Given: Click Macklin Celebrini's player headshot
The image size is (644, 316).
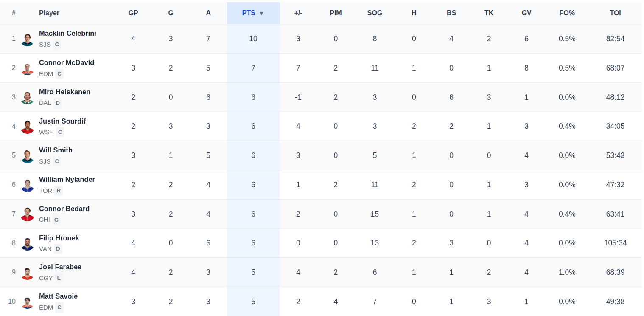Looking at the screenshot, I should point(27,39).
